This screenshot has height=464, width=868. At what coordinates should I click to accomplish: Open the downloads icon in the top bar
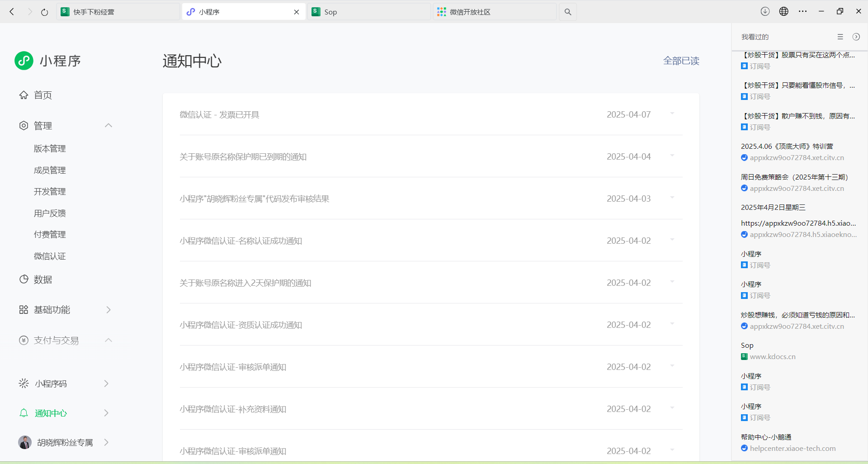[765, 11]
